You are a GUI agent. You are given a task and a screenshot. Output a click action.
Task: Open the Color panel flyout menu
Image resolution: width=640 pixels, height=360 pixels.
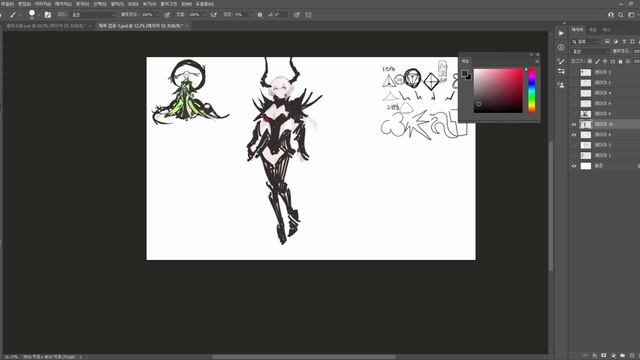(x=537, y=61)
